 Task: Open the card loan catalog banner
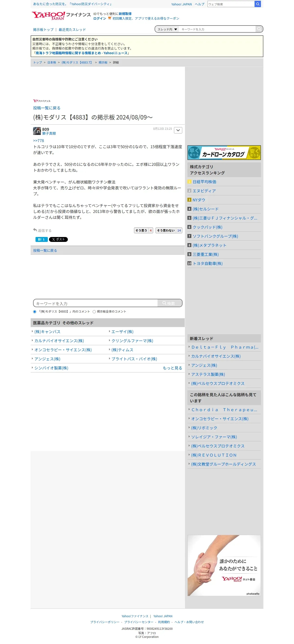pyautogui.click(x=224, y=153)
